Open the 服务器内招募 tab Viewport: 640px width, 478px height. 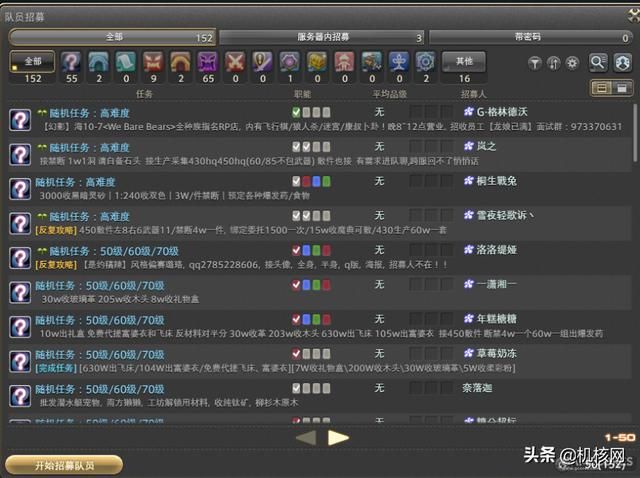point(322,37)
